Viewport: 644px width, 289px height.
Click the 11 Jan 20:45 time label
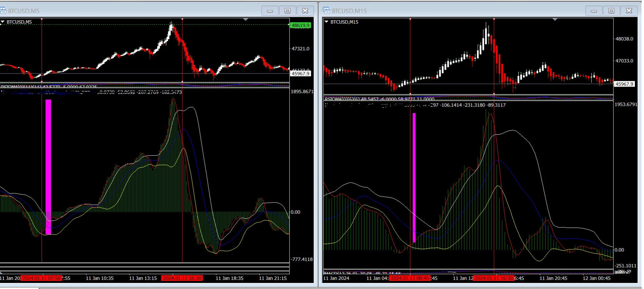coord(554,278)
